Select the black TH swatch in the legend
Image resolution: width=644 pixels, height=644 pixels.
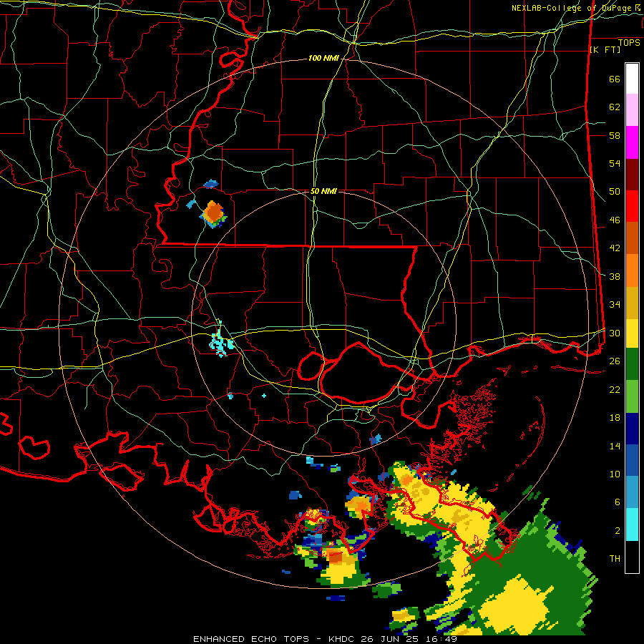point(632,557)
